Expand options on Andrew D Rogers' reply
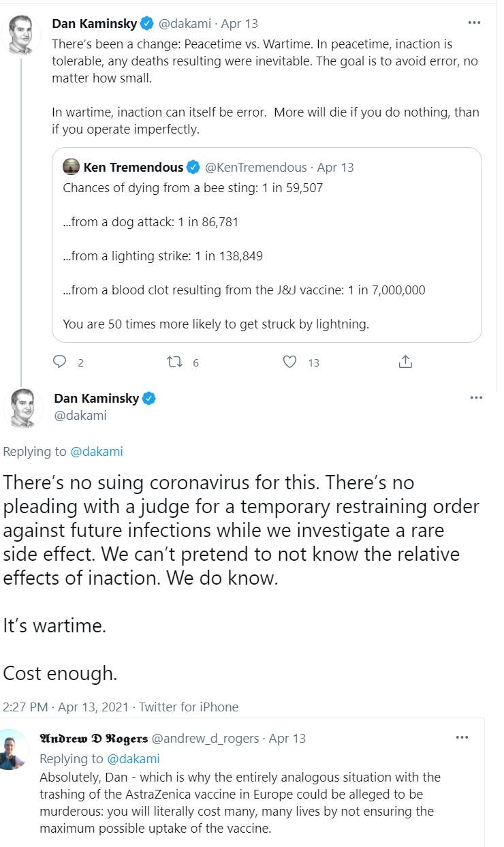 (x=462, y=737)
